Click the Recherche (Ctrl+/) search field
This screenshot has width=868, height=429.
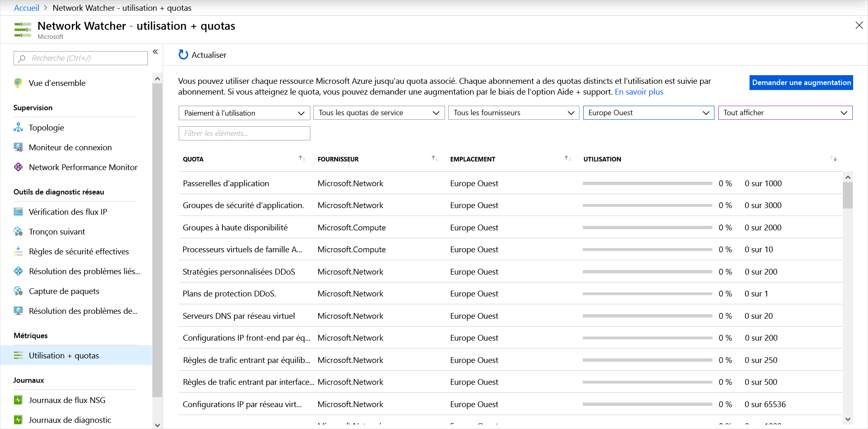coord(80,58)
